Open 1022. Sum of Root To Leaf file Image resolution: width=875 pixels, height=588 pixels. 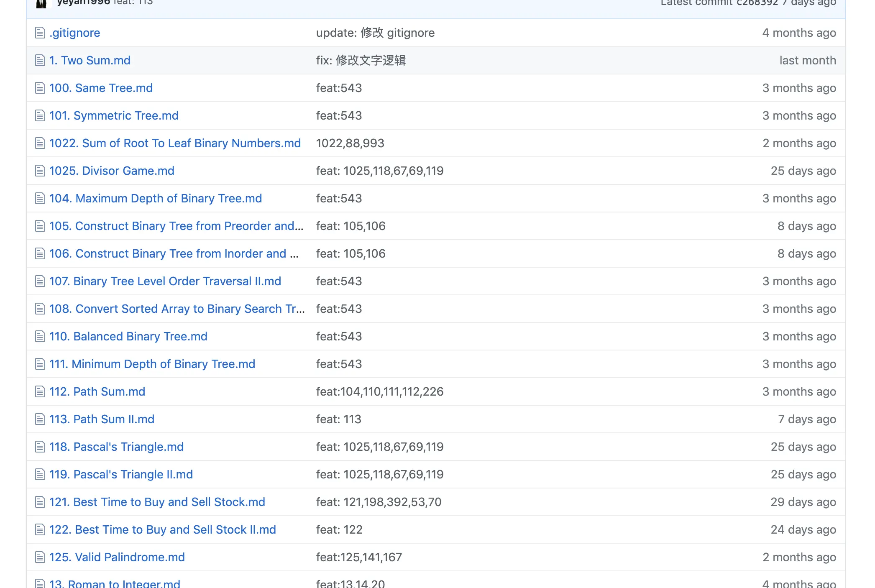[175, 143]
